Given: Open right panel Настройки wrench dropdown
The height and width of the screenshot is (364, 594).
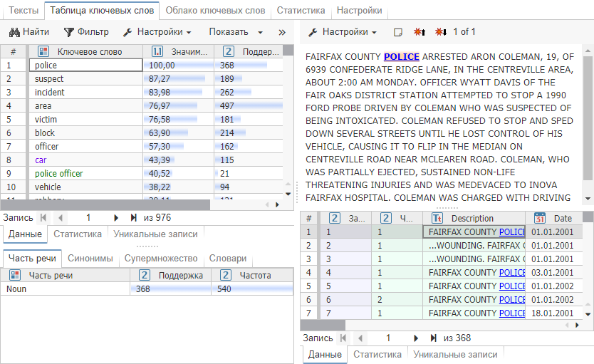Looking at the screenshot, I should (x=343, y=32).
